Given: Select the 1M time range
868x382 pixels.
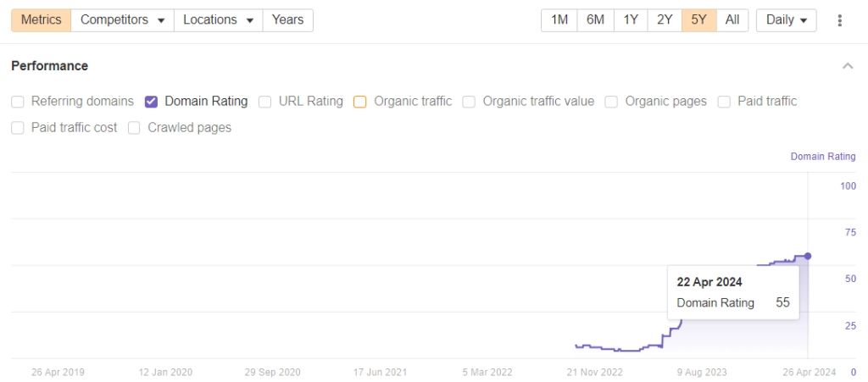Looking at the screenshot, I should 559,20.
